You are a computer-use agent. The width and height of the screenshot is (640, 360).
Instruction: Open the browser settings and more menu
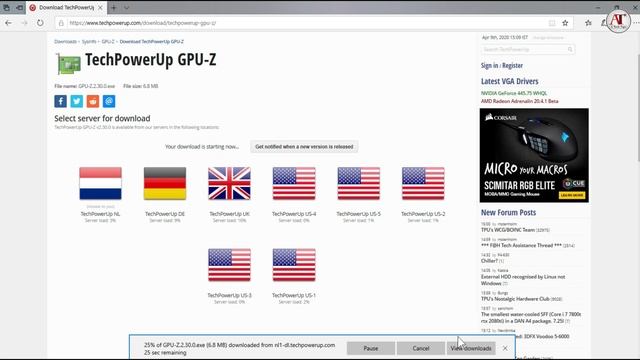(636, 23)
